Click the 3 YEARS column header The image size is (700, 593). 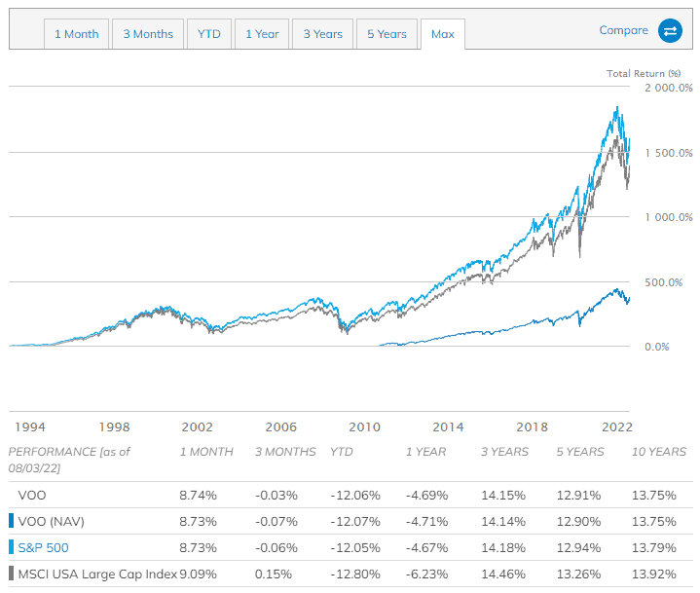504,452
